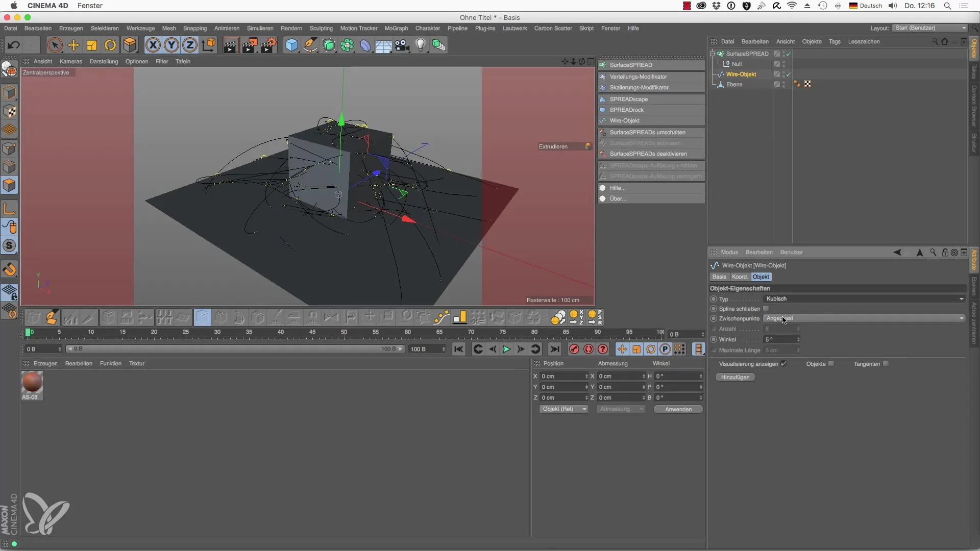This screenshot has height=551, width=980.
Task: Toggle the enable snap S icon
Action: (9, 245)
